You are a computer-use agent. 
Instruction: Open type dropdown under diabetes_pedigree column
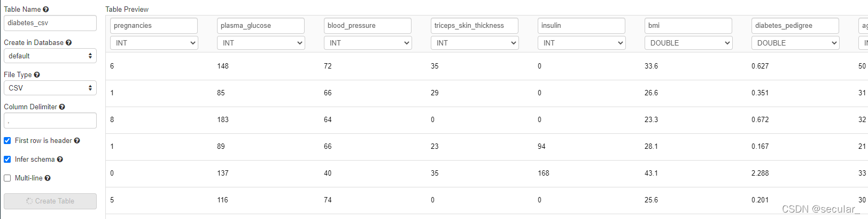point(795,43)
